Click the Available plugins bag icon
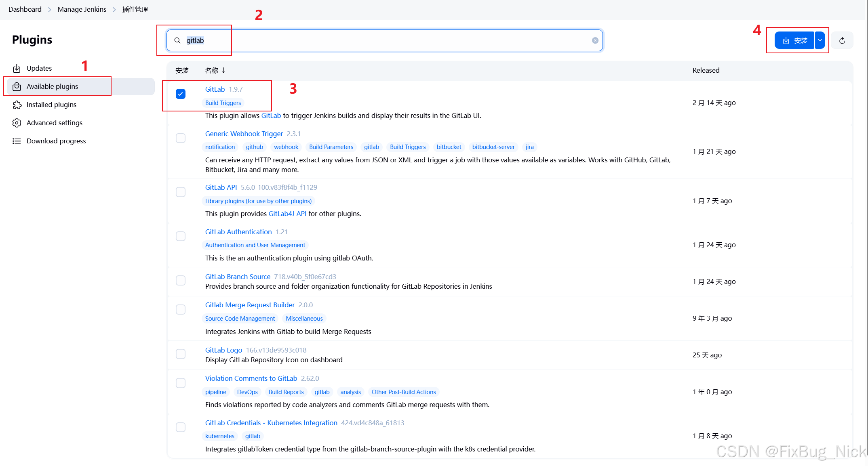 (17, 86)
